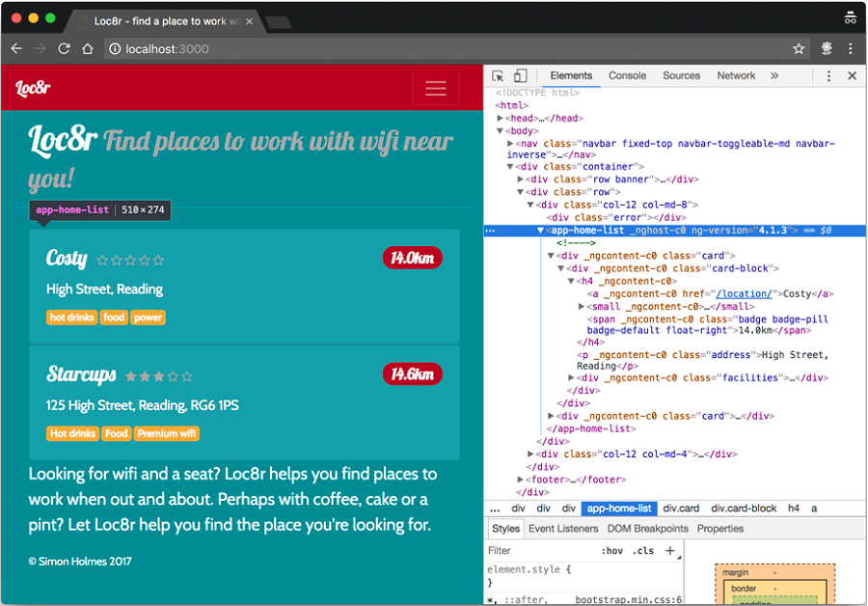Click the profile icon at top right
This screenshot has height=606, width=868.
(x=851, y=17)
